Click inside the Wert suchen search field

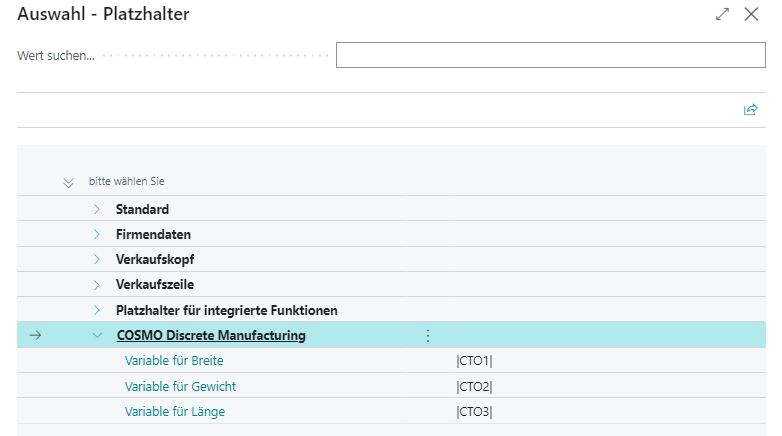click(550, 55)
